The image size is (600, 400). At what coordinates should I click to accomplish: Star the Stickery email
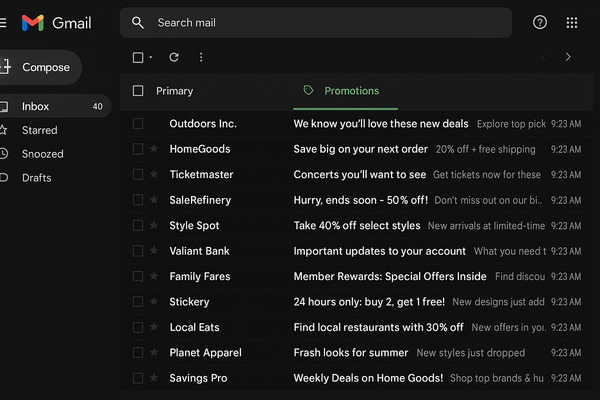(x=154, y=302)
